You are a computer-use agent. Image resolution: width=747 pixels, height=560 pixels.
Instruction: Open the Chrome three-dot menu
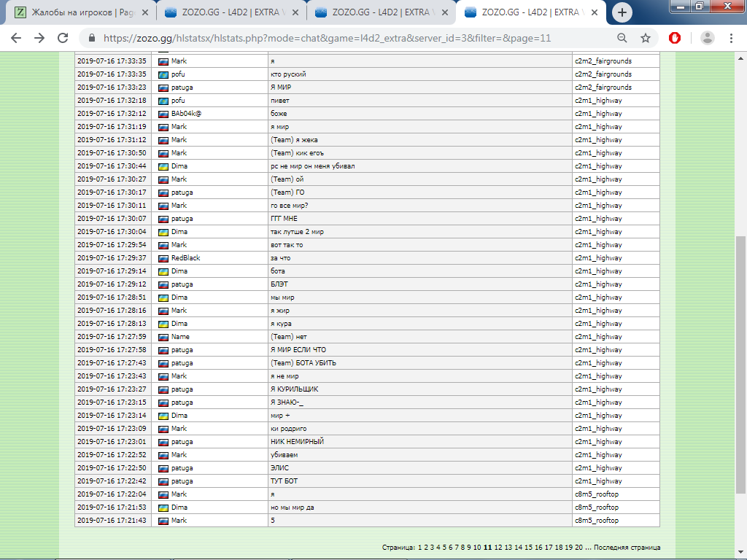tap(732, 38)
